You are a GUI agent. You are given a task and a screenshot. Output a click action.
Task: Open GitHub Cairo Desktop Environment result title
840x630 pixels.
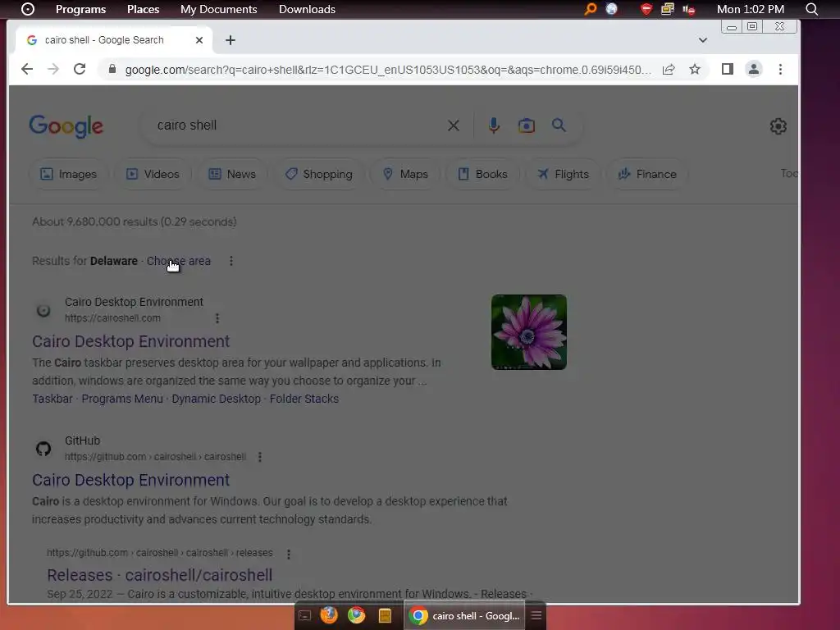tap(130, 480)
